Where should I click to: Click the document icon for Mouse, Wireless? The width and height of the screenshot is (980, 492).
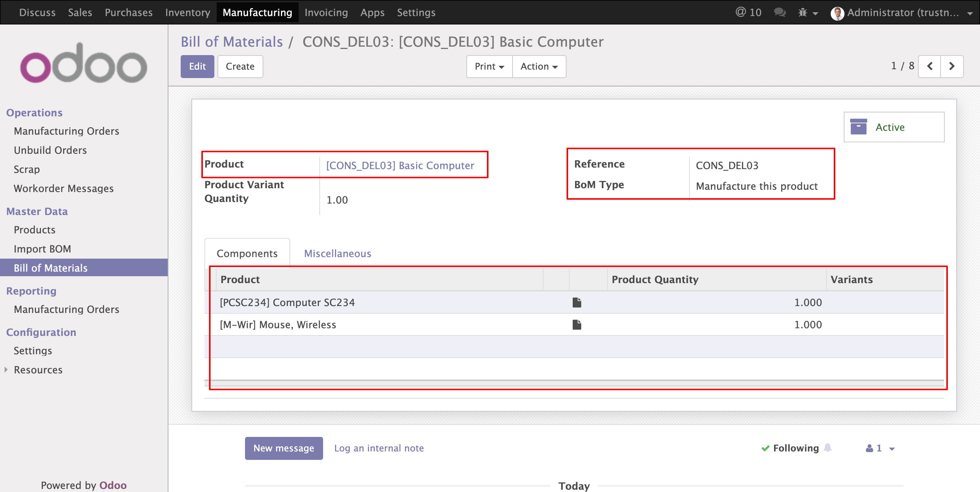(x=577, y=325)
